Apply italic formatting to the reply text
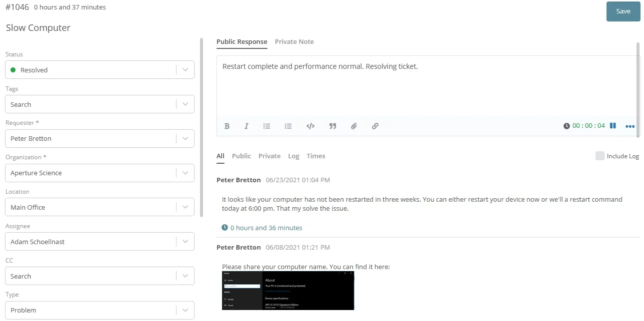This screenshot has height=321, width=644. [246, 126]
